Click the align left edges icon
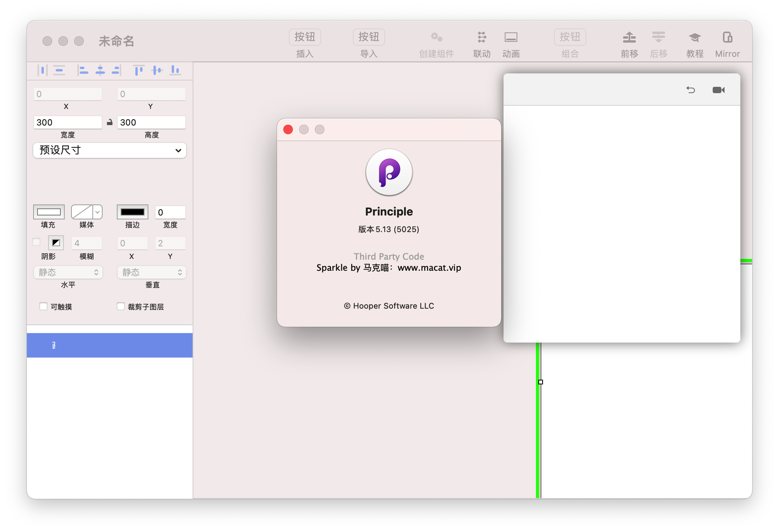 pyautogui.click(x=83, y=71)
